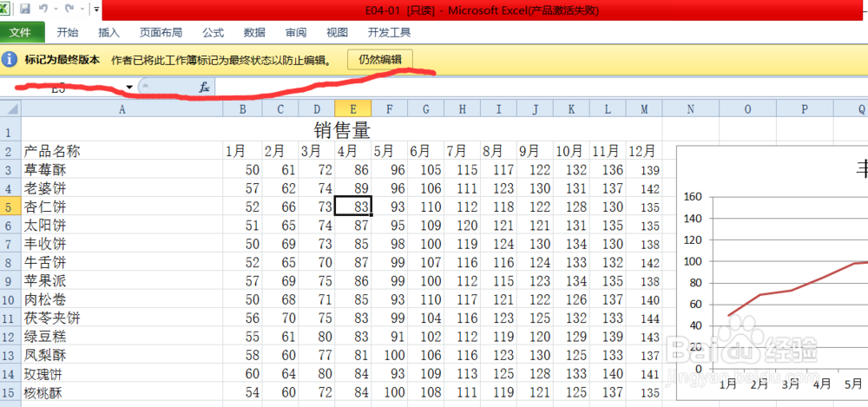Open the 页面布局 ribbon tab
This screenshot has height=407, width=868.
coord(161,33)
